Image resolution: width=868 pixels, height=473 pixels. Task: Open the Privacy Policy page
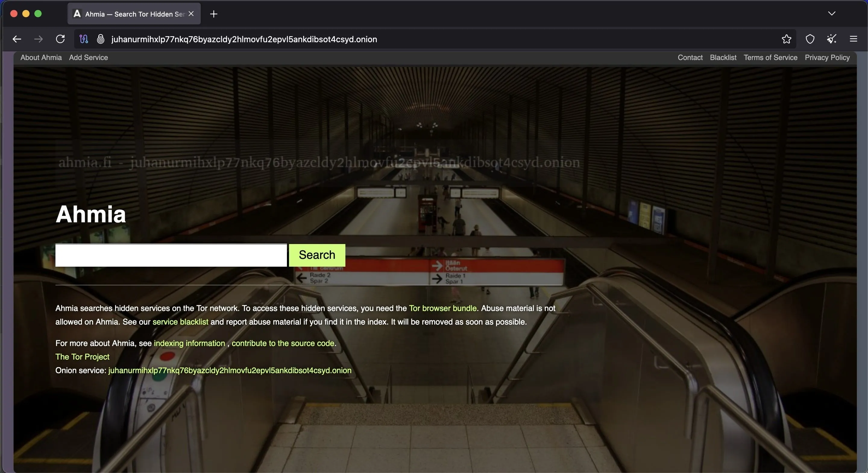tap(827, 58)
